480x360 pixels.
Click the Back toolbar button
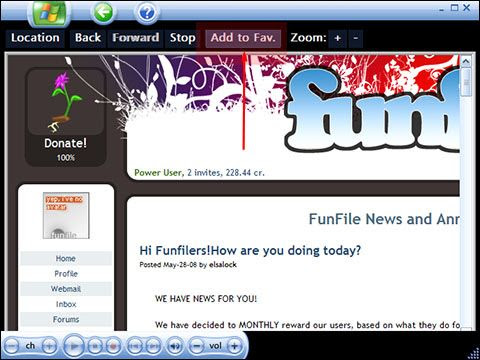(x=88, y=38)
